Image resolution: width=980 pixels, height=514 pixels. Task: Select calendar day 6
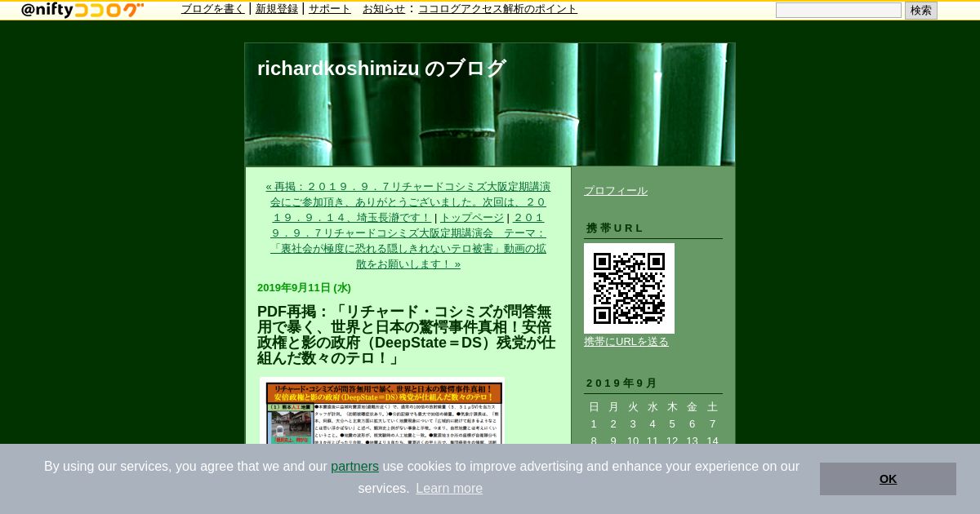692,424
